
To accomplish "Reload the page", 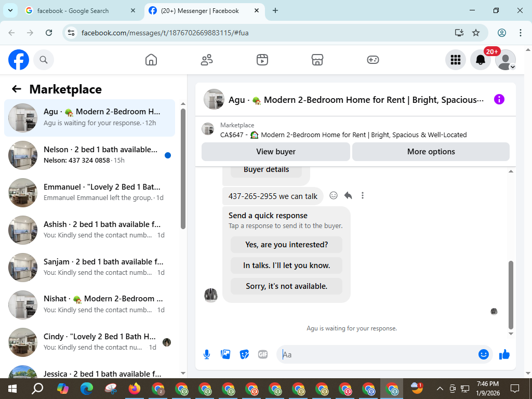I will (x=49, y=33).
